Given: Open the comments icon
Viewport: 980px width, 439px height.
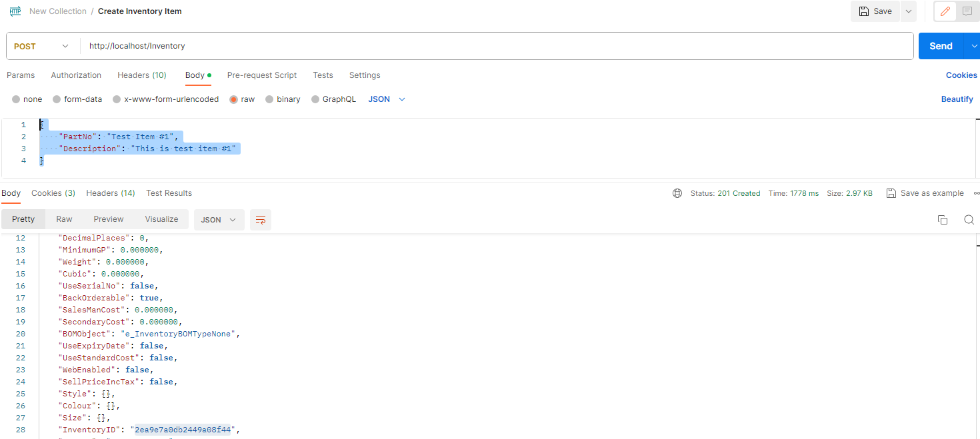Looking at the screenshot, I should pyautogui.click(x=967, y=11).
